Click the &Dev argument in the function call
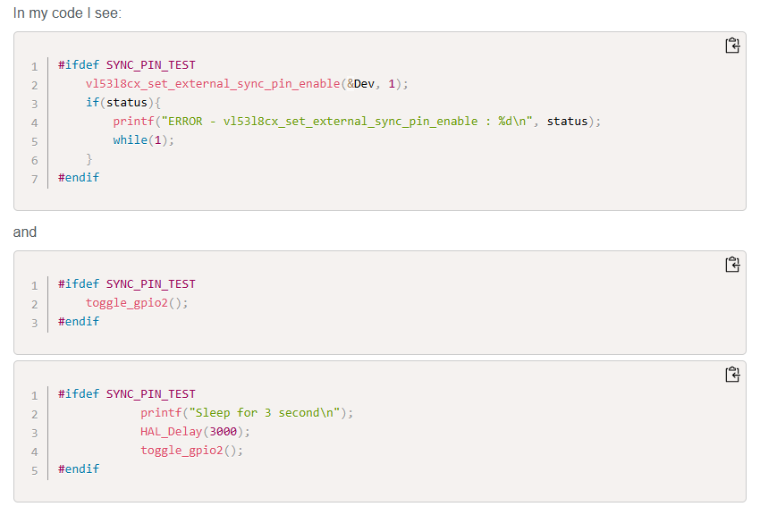The height and width of the screenshot is (532, 760). pos(364,84)
